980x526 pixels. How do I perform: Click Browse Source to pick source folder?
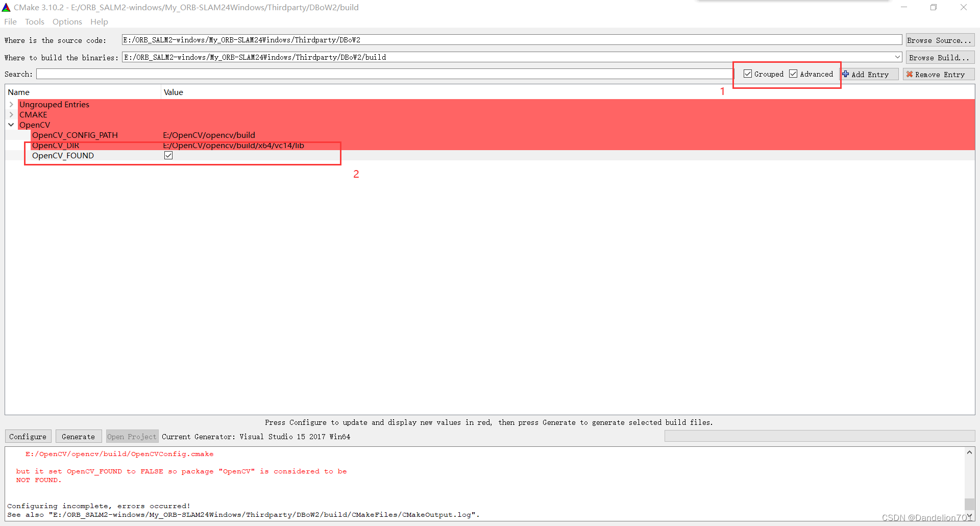tap(940, 39)
